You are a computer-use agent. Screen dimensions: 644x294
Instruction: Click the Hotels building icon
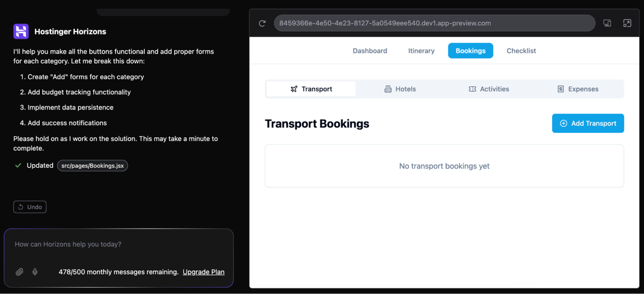[388, 89]
